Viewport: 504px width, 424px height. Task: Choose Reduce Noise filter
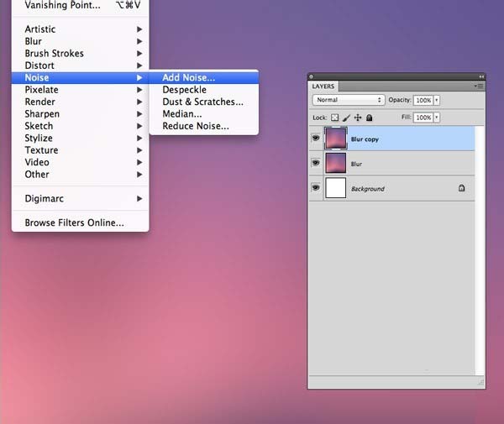click(x=204, y=126)
